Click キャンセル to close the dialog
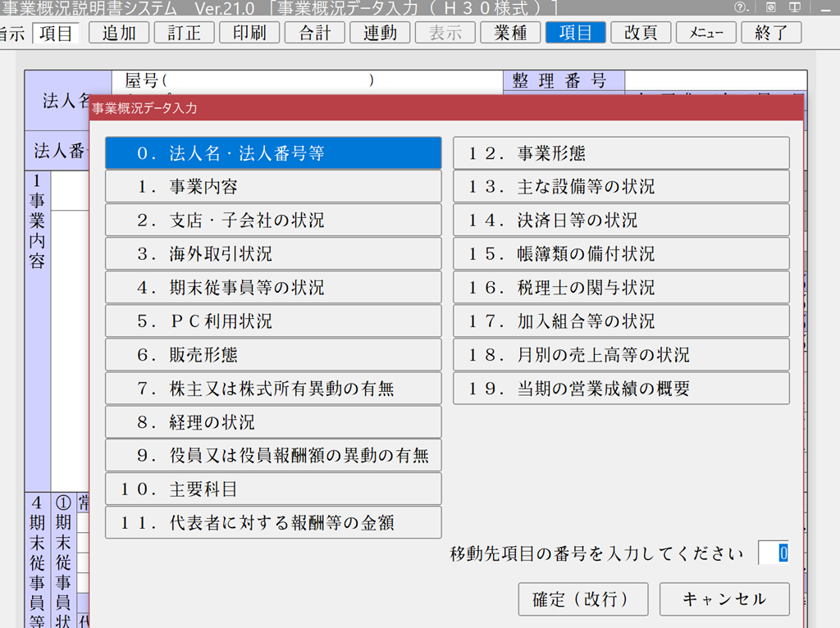The width and height of the screenshot is (840, 628). tap(724, 599)
